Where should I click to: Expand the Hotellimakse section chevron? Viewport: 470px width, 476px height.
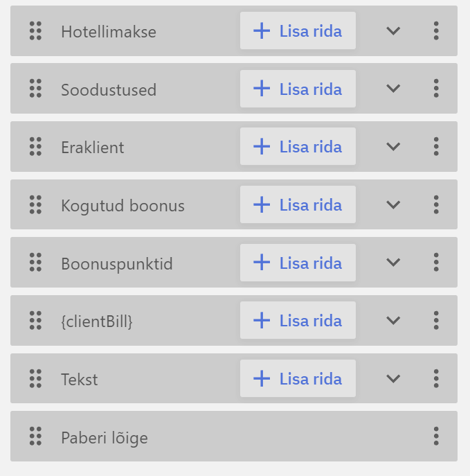[x=393, y=31]
